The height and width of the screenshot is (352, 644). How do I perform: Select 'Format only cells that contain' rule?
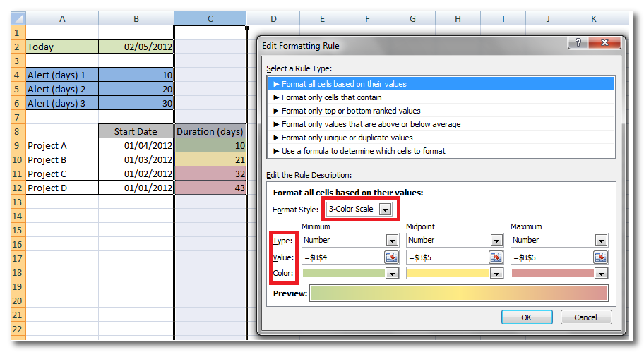coord(331,97)
